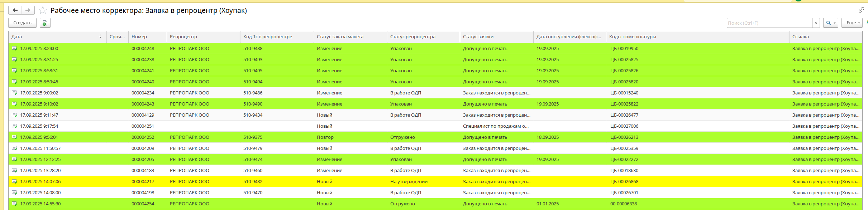Clear the search field with the × button

(816, 23)
